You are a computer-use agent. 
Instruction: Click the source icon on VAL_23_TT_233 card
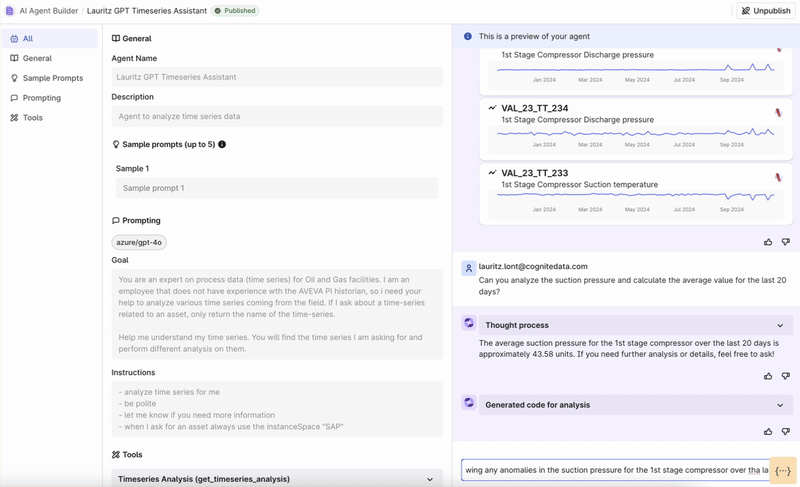click(x=779, y=177)
